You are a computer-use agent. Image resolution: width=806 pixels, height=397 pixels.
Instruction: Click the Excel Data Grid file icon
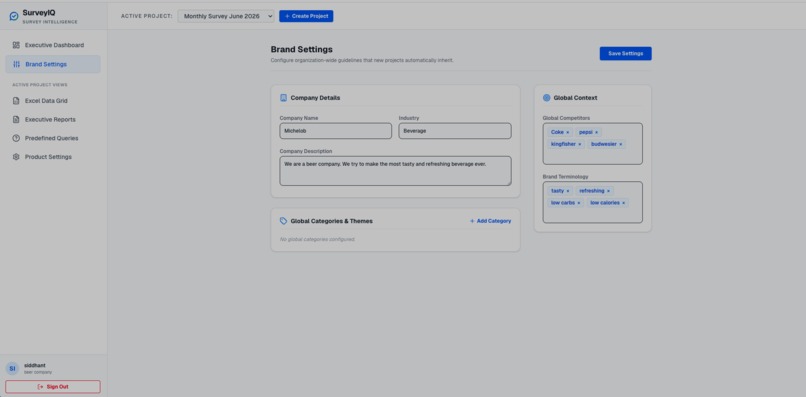[x=16, y=101]
